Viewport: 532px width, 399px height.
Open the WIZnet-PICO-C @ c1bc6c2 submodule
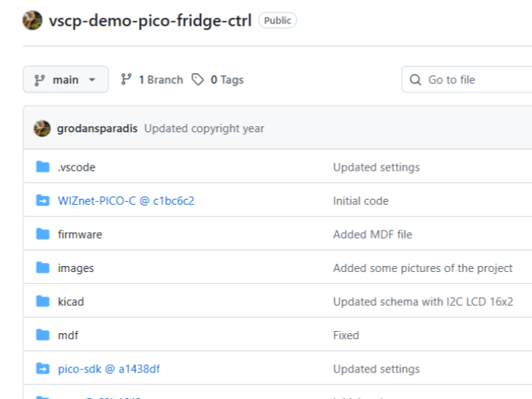(x=126, y=200)
